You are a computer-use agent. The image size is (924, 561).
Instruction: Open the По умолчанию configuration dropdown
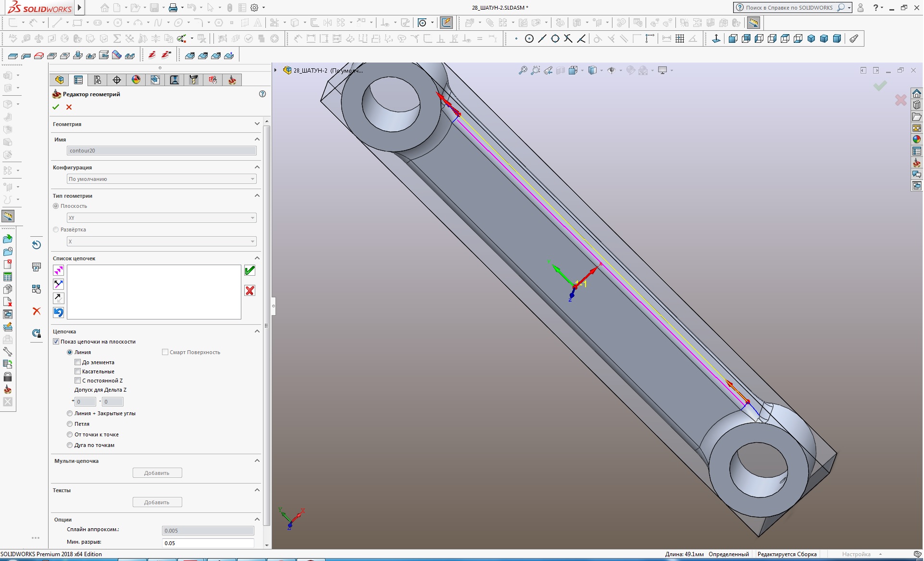tap(161, 179)
